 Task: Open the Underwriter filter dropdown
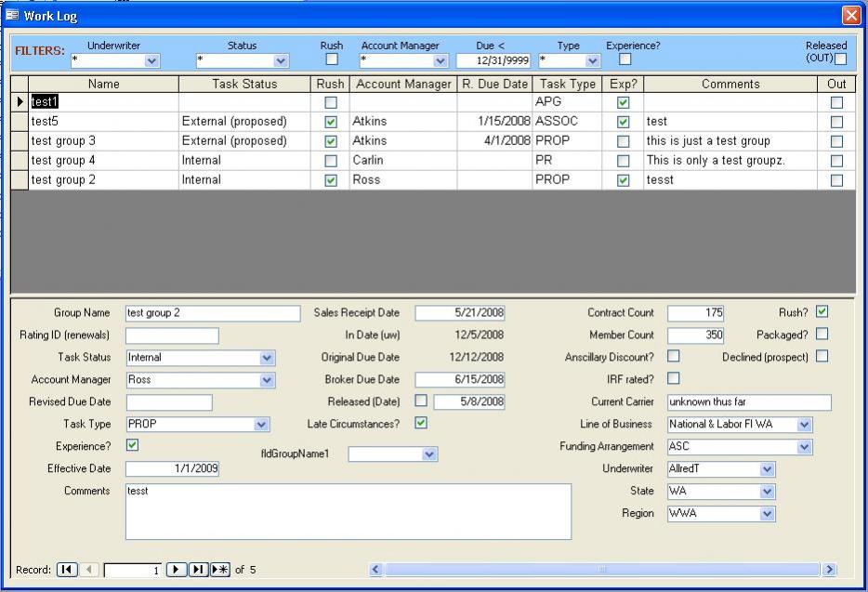(x=151, y=60)
